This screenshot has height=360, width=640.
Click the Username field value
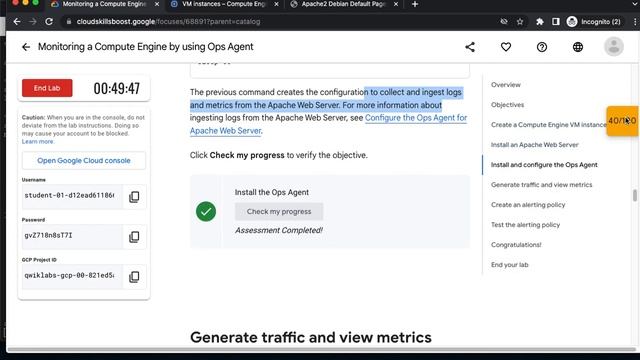pos(72,196)
